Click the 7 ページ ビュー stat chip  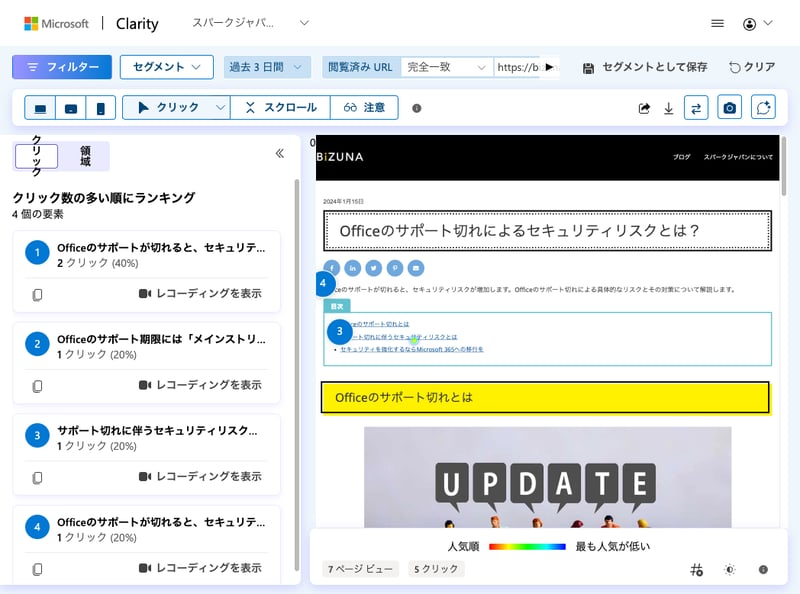tap(360, 568)
